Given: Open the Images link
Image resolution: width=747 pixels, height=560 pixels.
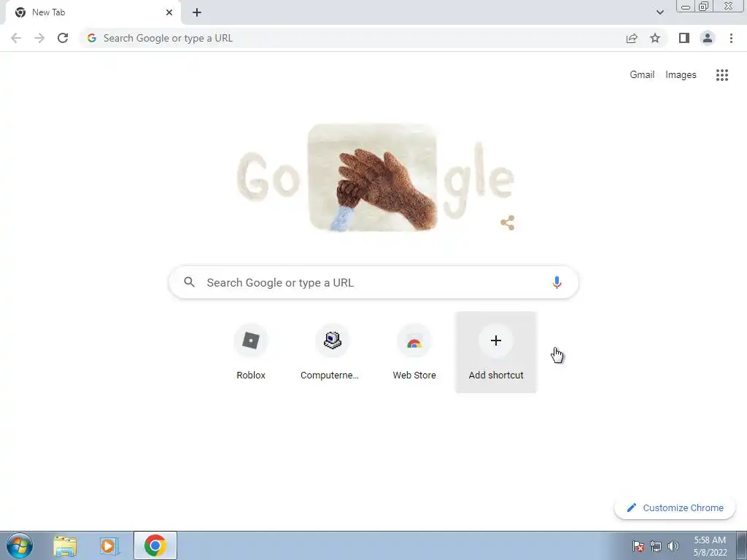Looking at the screenshot, I should coord(681,75).
